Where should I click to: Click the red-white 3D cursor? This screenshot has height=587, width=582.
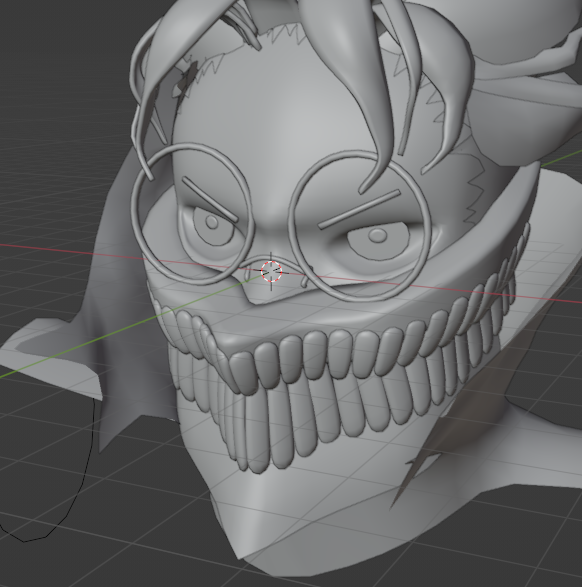point(271,271)
